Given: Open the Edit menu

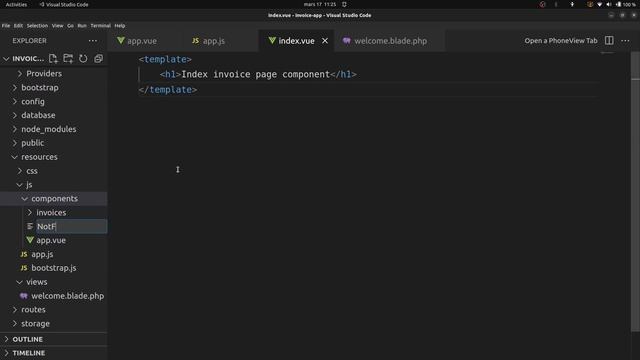Looking at the screenshot, I should pos(18,25).
